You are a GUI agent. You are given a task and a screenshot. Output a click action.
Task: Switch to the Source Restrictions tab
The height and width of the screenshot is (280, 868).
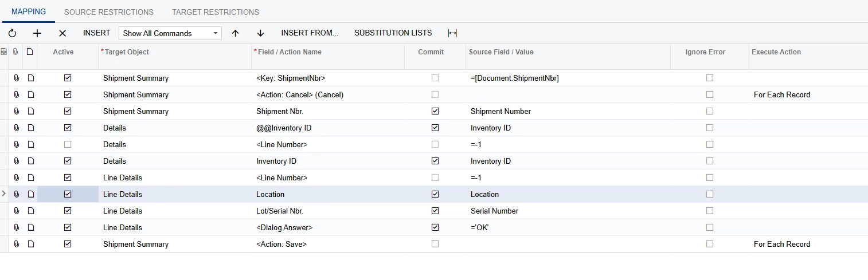109,12
